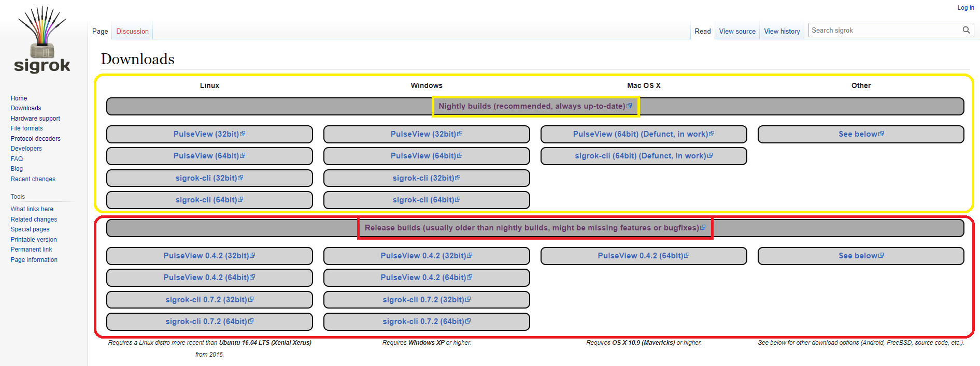The image size is (980, 366).
Task: Download Linux PulseView 0.4.2 (32bit)
Action: coord(209,256)
